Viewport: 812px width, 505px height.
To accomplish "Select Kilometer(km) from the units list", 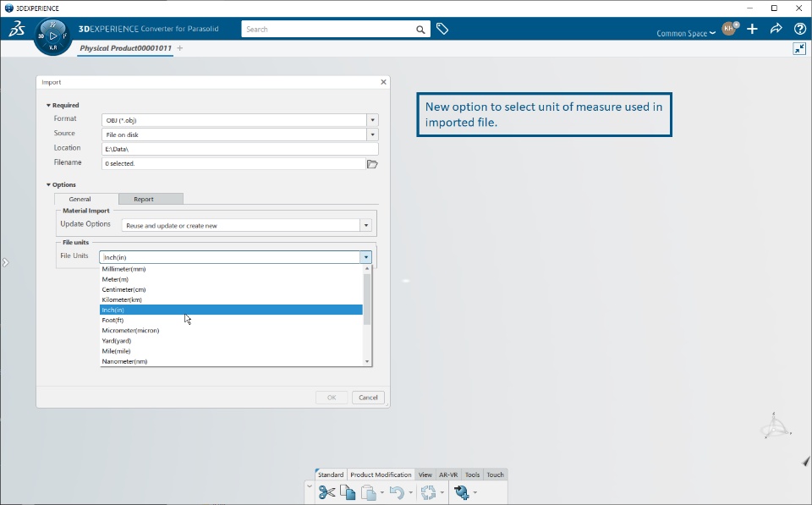I will click(231, 299).
